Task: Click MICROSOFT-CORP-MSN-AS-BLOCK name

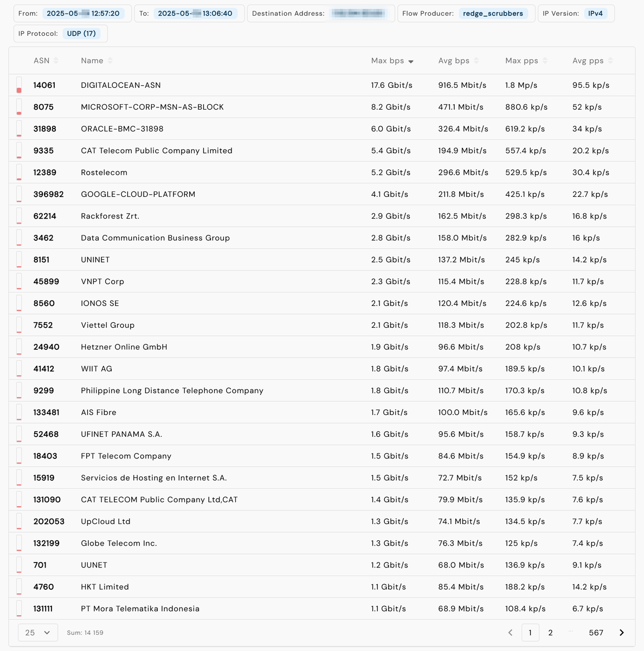Action: (x=152, y=107)
